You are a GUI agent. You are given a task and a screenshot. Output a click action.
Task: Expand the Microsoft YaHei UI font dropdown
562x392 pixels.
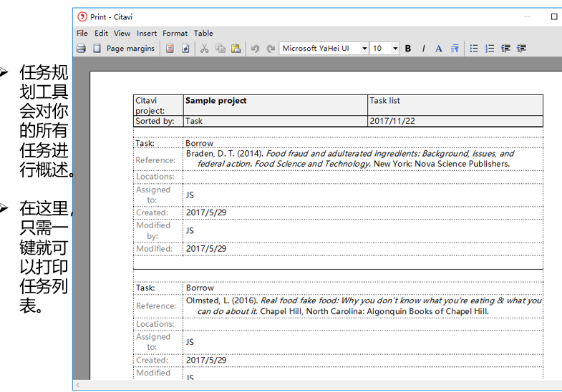tap(364, 49)
